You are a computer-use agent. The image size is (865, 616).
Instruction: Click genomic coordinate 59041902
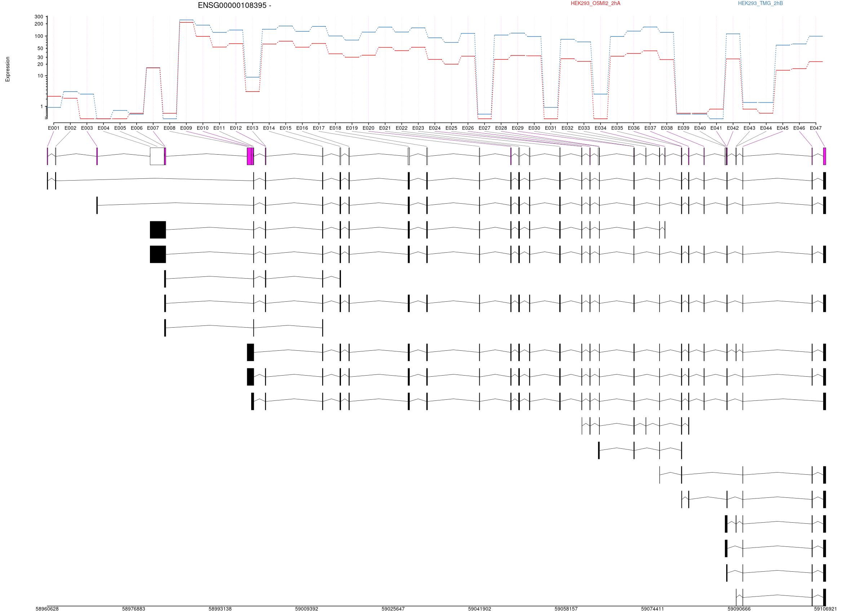[x=479, y=609]
